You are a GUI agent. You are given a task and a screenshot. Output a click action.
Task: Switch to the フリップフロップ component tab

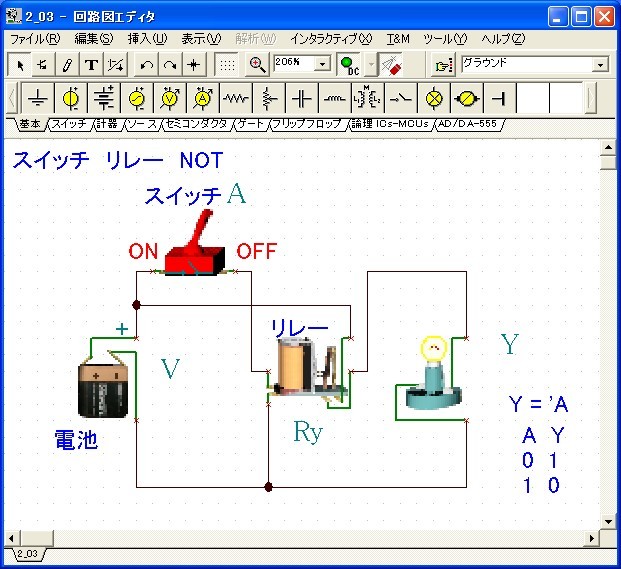pyautogui.click(x=308, y=124)
